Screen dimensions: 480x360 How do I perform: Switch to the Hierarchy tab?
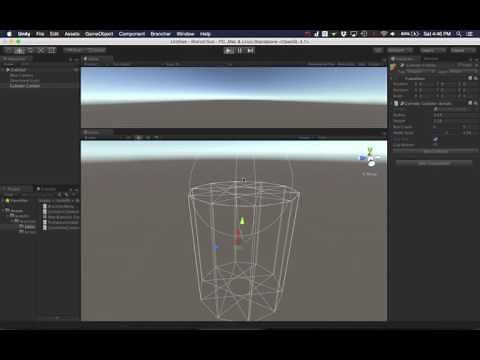coord(16,59)
